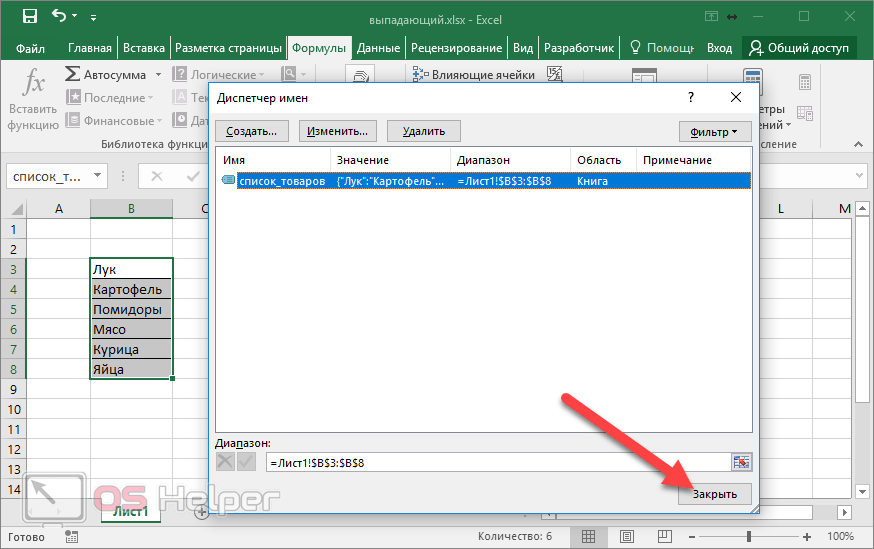Click the collapse dialog icon beside range field
874x549 pixels.
tap(741, 462)
